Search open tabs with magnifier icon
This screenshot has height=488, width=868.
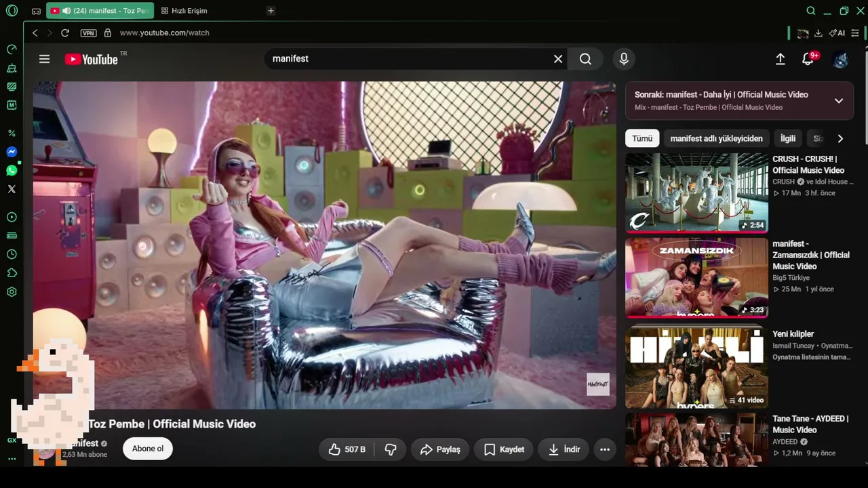(x=811, y=11)
